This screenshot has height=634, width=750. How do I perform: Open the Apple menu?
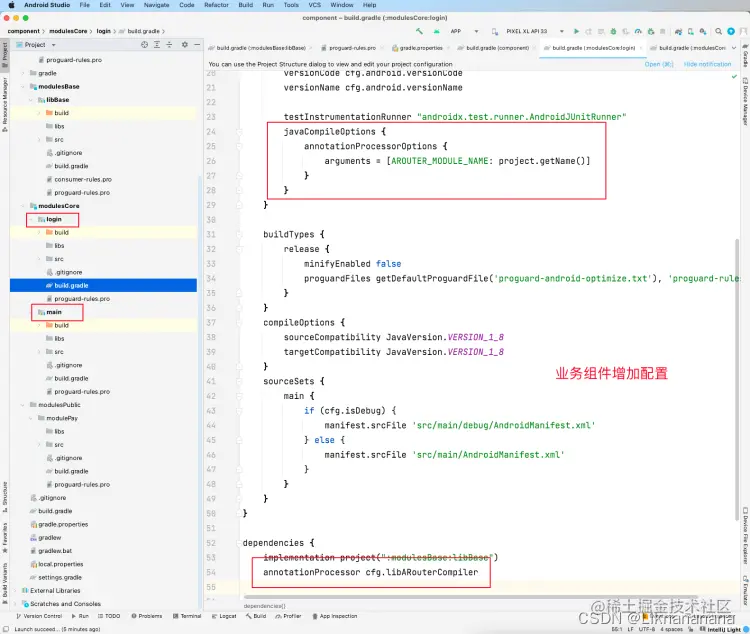pos(11,5)
